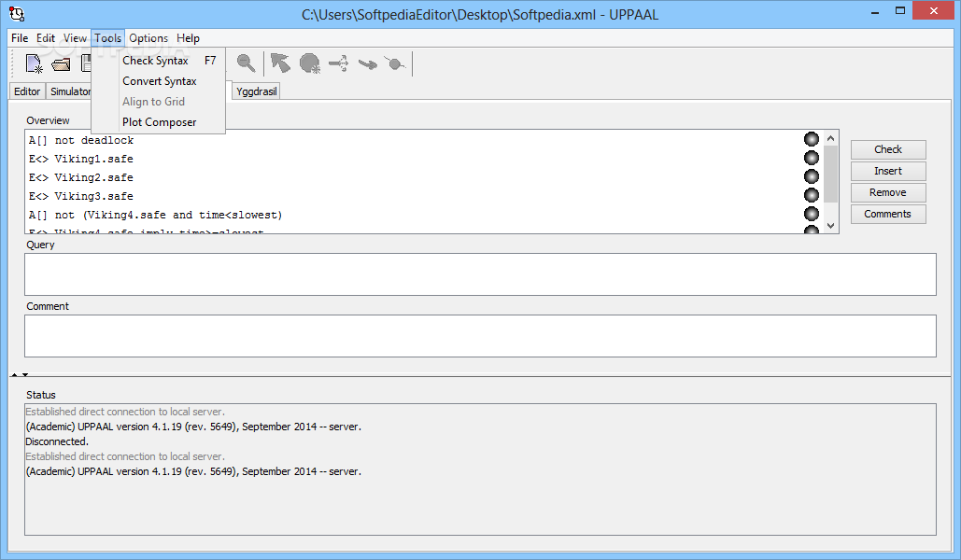Click the Overview list scroll up arrow
Screen dimensions: 961x560
tap(830, 138)
